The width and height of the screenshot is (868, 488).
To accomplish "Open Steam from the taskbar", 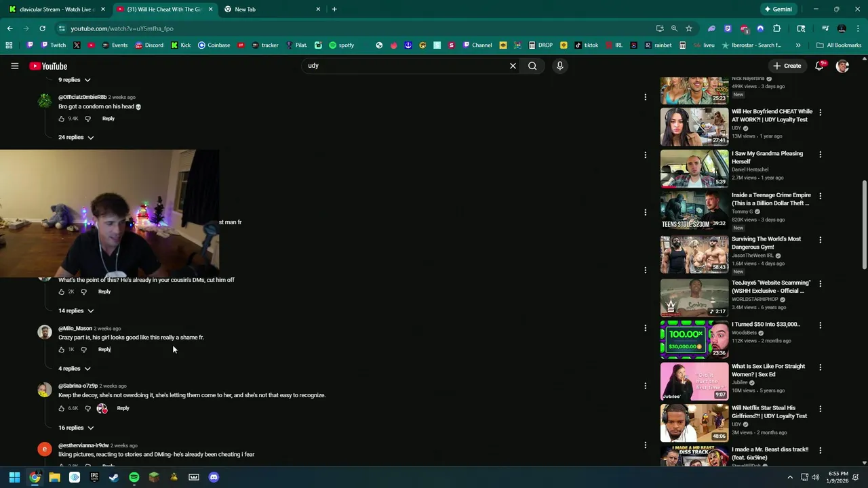I will tap(114, 477).
